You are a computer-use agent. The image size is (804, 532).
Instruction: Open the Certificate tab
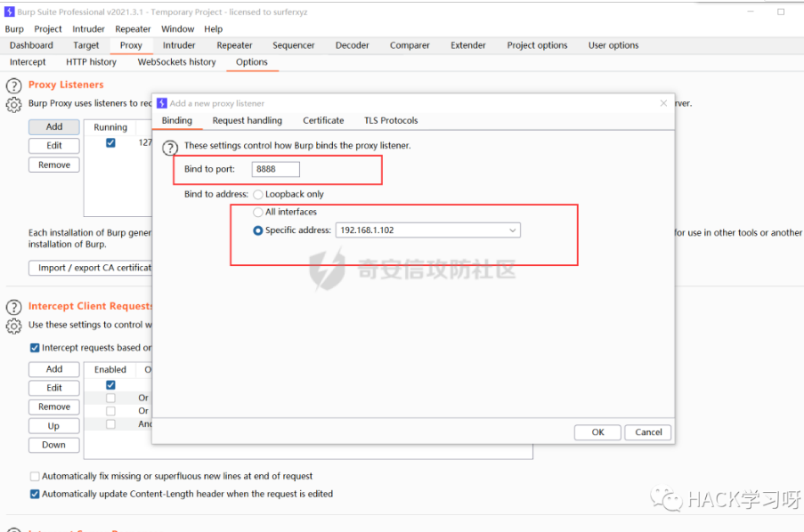tap(323, 120)
